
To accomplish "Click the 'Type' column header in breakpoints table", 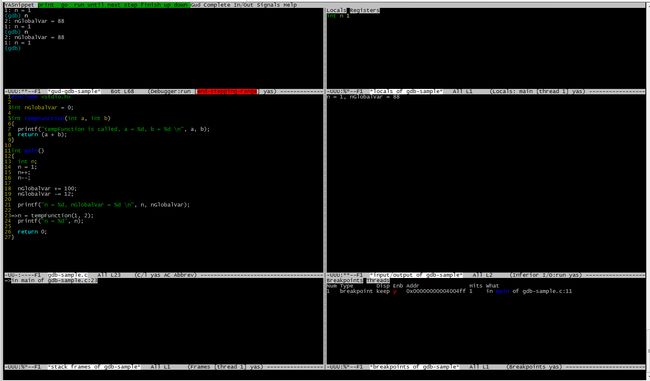I will coord(346,286).
